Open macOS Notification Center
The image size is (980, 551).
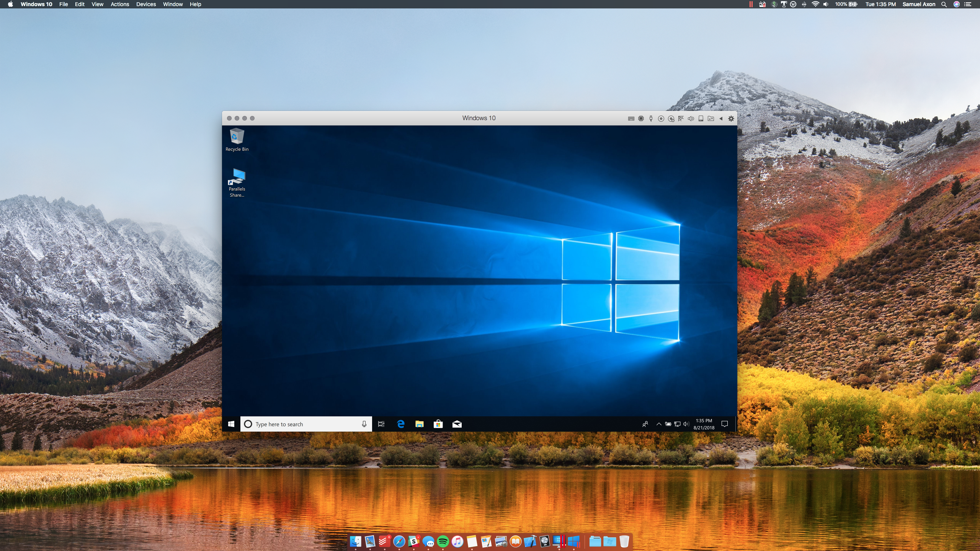pyautogui.click(x=968, y=4)
